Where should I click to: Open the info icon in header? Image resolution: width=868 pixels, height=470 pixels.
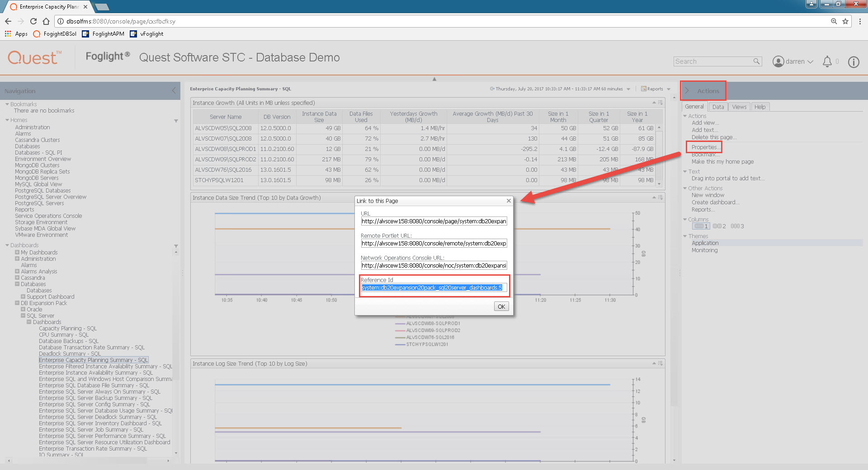[x=853, y=62]
